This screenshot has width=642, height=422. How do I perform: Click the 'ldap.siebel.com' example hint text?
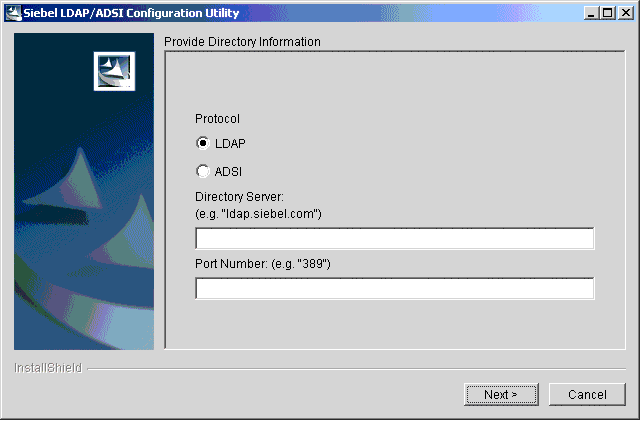(x=258, y=214)
